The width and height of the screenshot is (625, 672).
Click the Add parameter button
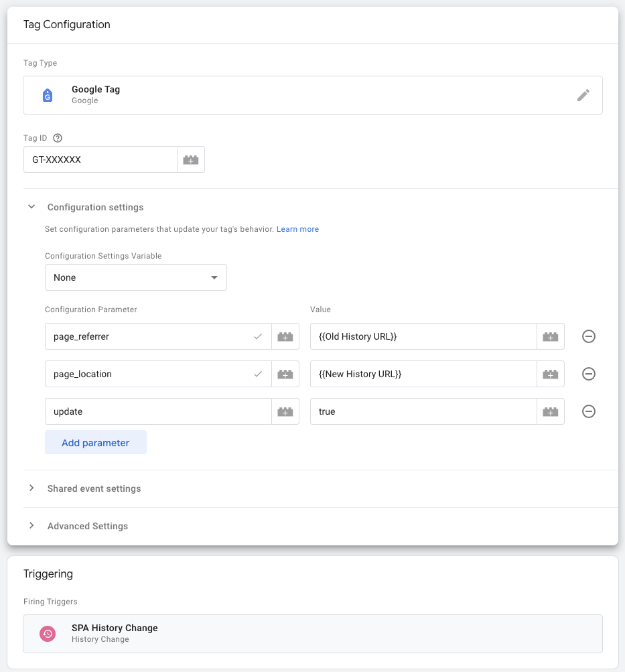[96, 443]
